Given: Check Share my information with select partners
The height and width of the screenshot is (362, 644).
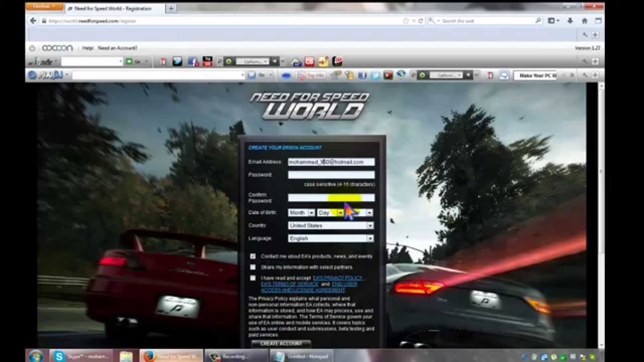Looking at the screenshot, I should coord(253,267).
